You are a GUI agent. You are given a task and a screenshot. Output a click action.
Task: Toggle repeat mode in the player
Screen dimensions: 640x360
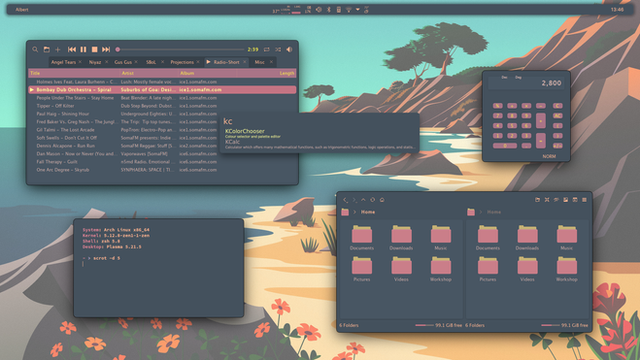[267, 49]
